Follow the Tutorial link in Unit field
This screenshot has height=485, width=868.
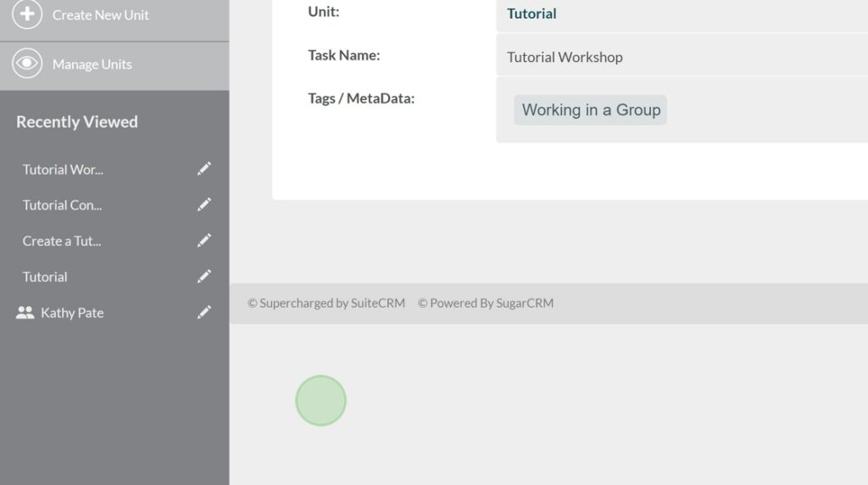[531, 14]
